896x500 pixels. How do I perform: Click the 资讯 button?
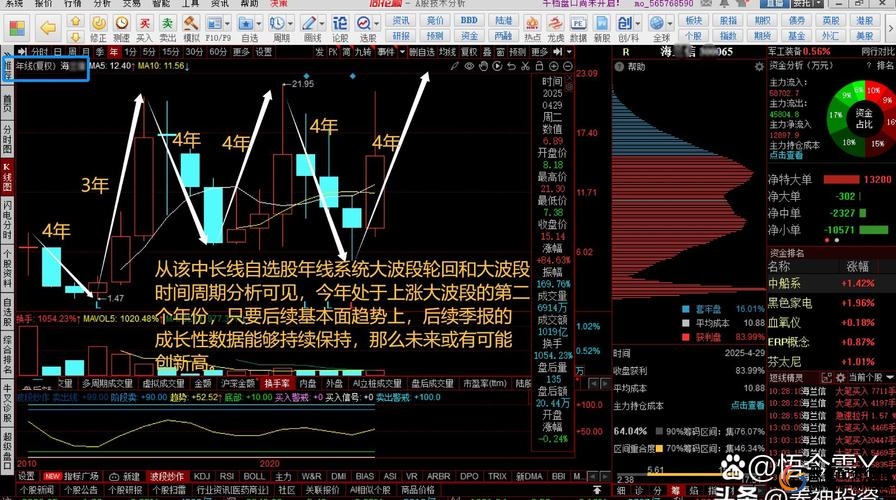tap(401, 21)
